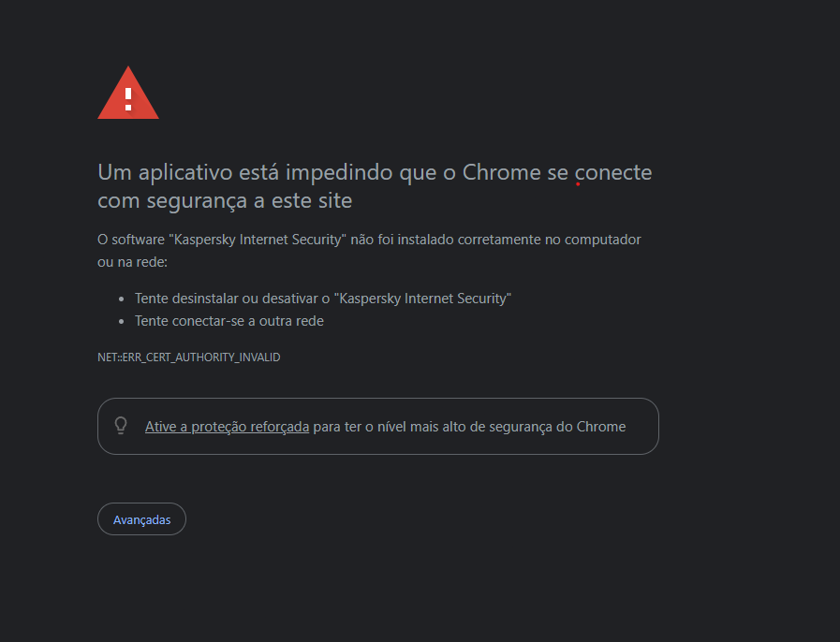The image size is (840, 642).
Task: Click the "Avançadas" button
Action: 141,518
